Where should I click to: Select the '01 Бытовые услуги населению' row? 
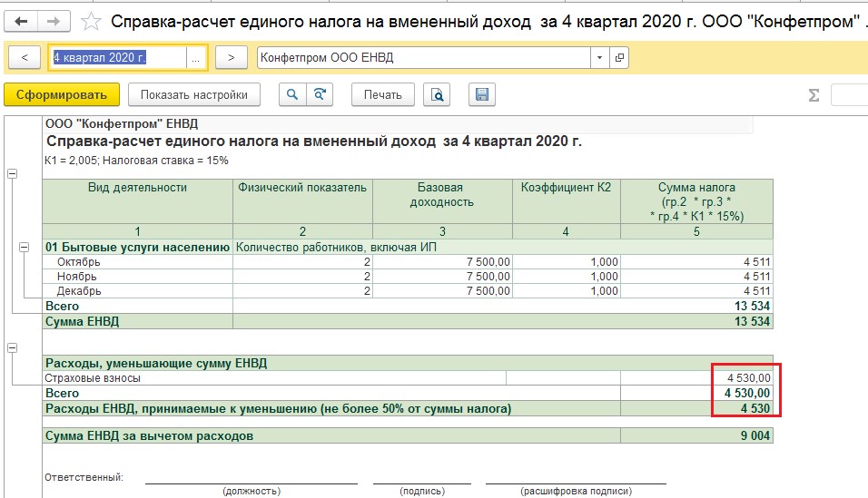point(408,247)
